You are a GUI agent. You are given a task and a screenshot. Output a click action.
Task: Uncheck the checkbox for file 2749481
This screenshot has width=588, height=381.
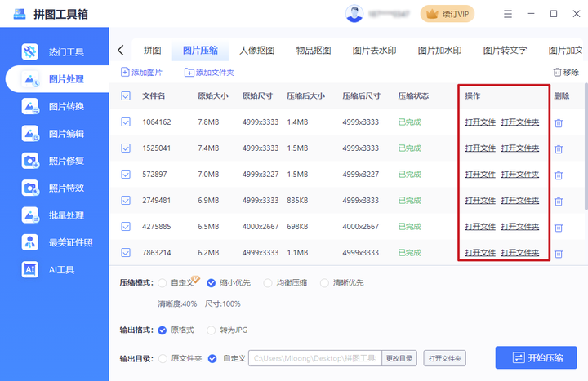tap(126, 201)
